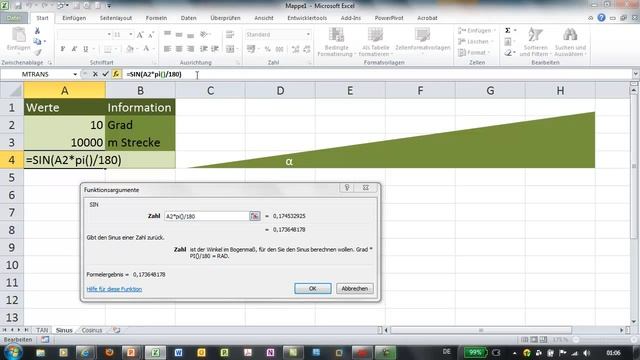Screen dimensions: 640x360
Task: Click the clear eraser icon
Action: [508, 53]
